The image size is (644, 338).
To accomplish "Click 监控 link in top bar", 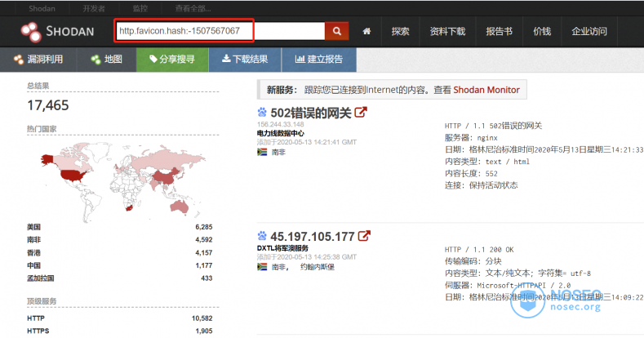I will click(x=140, y=9).
